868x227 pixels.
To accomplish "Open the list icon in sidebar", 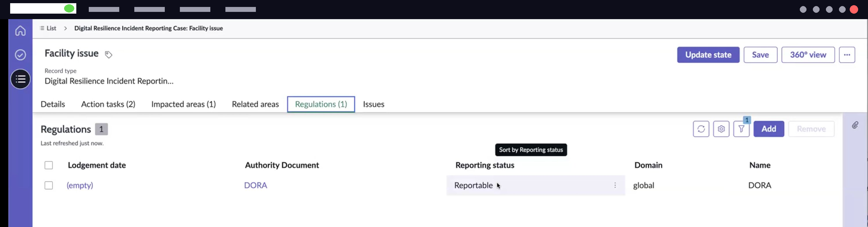I will pos(20,79).
